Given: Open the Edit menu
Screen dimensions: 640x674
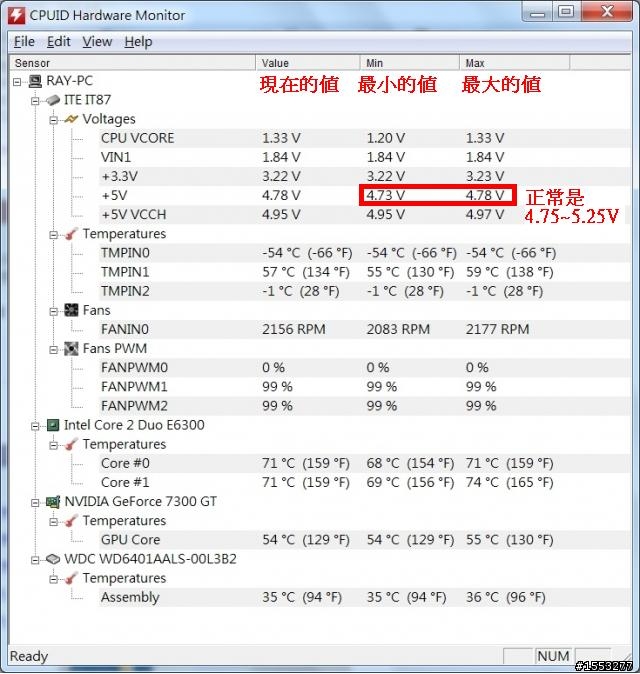Looking at the screenshot, I should pos(58,42).
